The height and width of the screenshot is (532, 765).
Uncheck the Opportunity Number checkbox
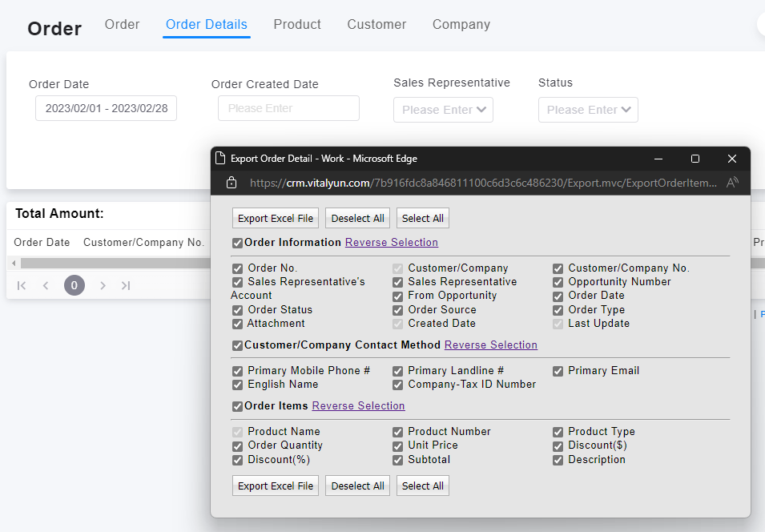click(x=558, y=283)
